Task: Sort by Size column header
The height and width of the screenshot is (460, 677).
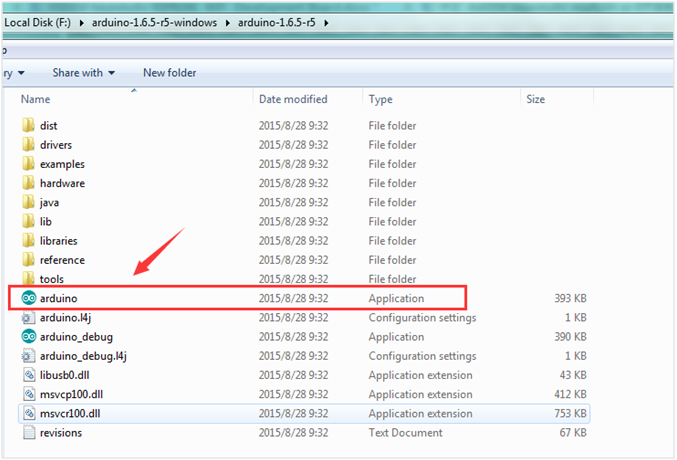Action: [535, 99]
